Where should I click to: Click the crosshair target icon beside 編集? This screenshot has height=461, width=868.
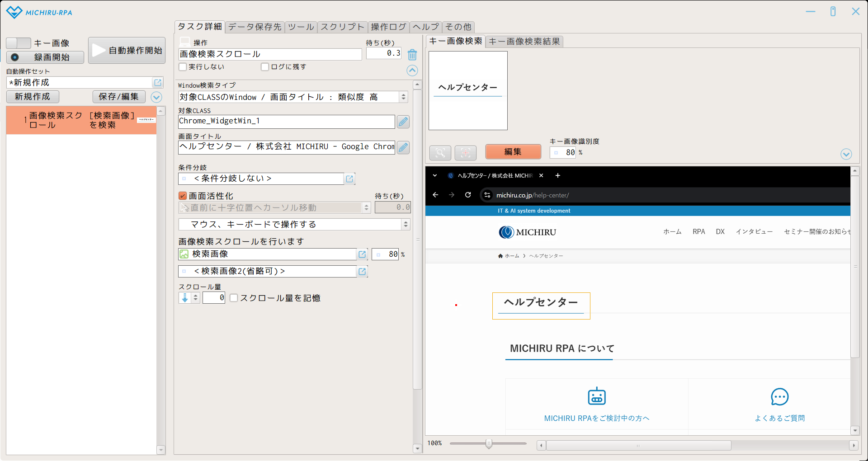point(465,153)
